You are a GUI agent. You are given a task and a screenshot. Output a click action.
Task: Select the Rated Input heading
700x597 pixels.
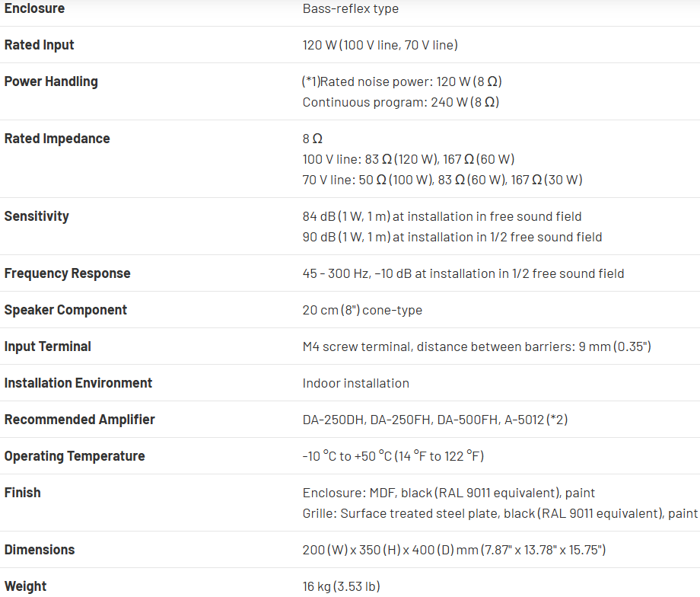tap(39, 45)
